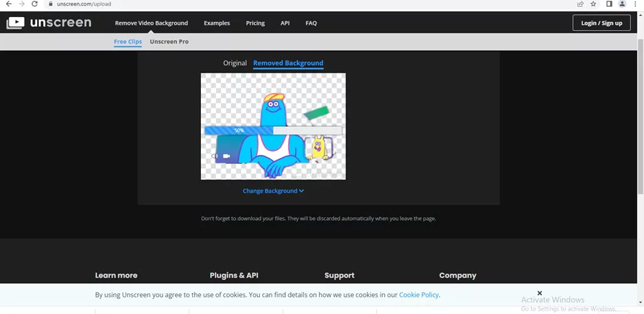
Task: Click the share page icon in address bar
Action: coord(580,4)
